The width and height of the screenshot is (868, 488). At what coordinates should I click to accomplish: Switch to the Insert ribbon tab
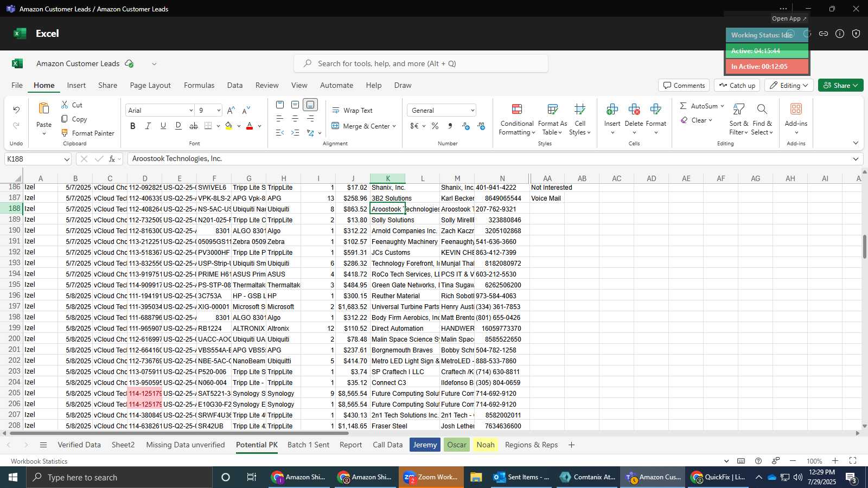(76, 85)
